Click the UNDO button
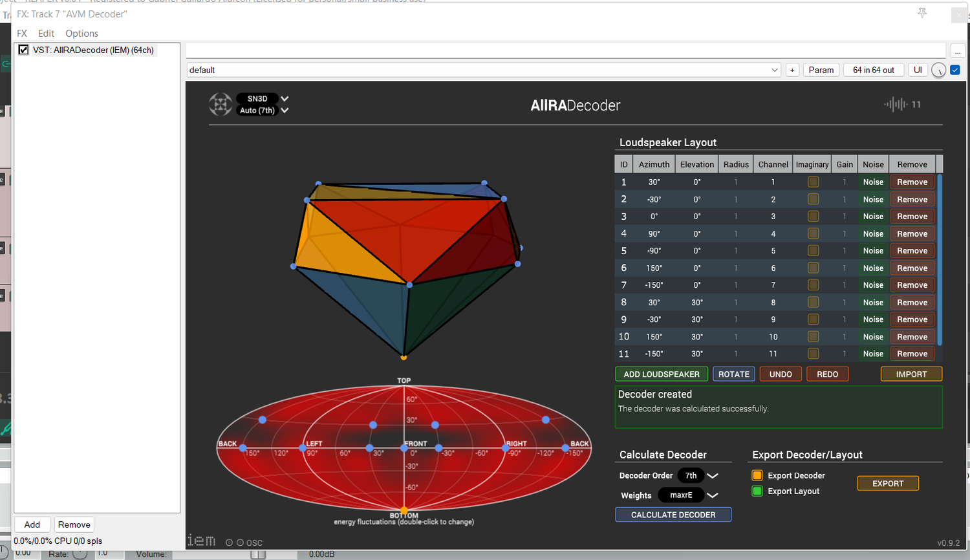The image size is (970, 560). coord(781,374)
